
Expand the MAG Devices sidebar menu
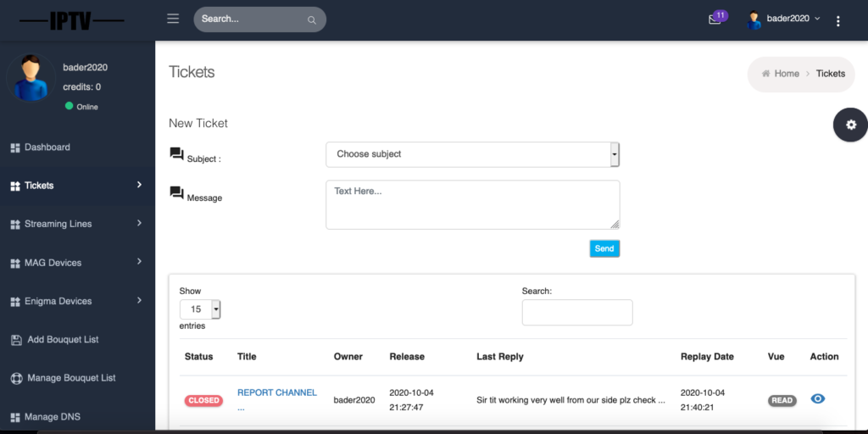point(53,263)
